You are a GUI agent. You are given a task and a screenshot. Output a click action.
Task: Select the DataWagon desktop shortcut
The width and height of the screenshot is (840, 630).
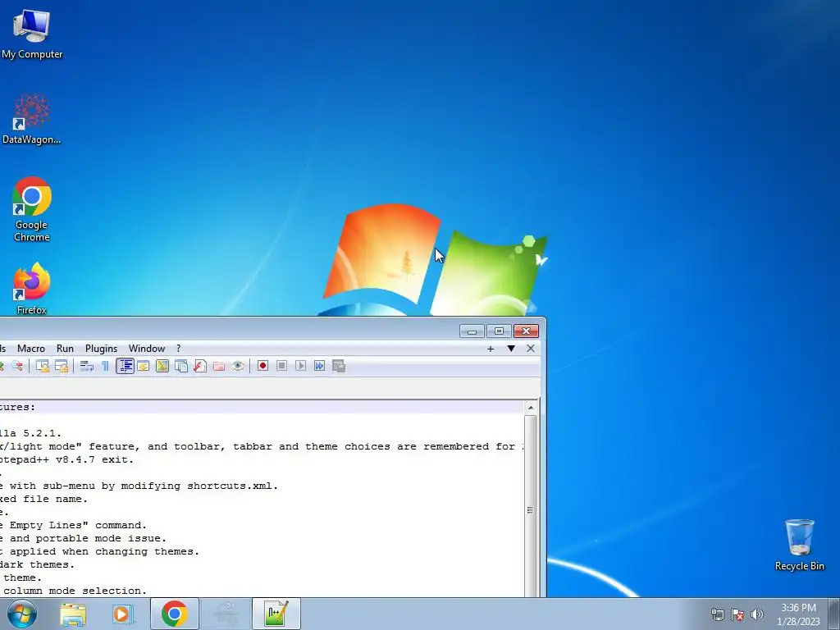tap(32, 119)
